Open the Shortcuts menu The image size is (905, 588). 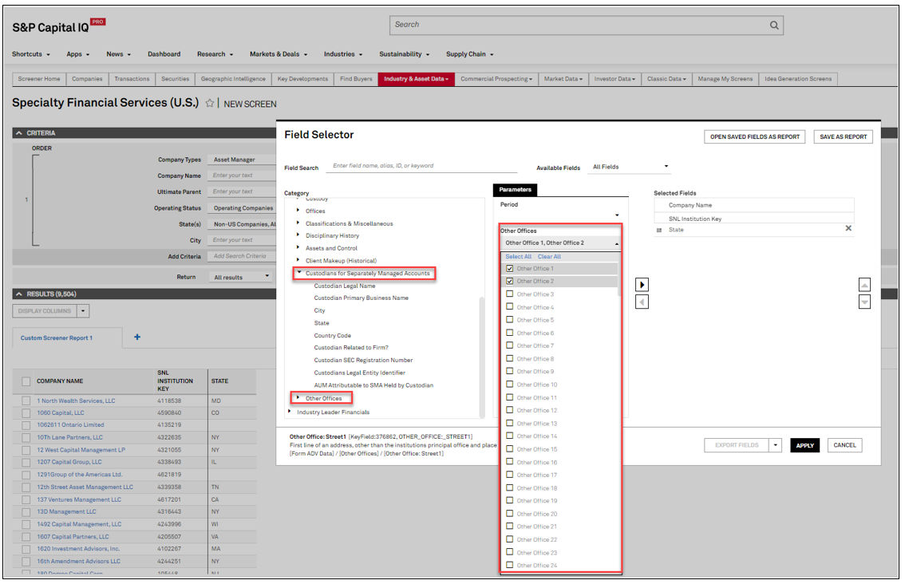[x=31, y=54]
